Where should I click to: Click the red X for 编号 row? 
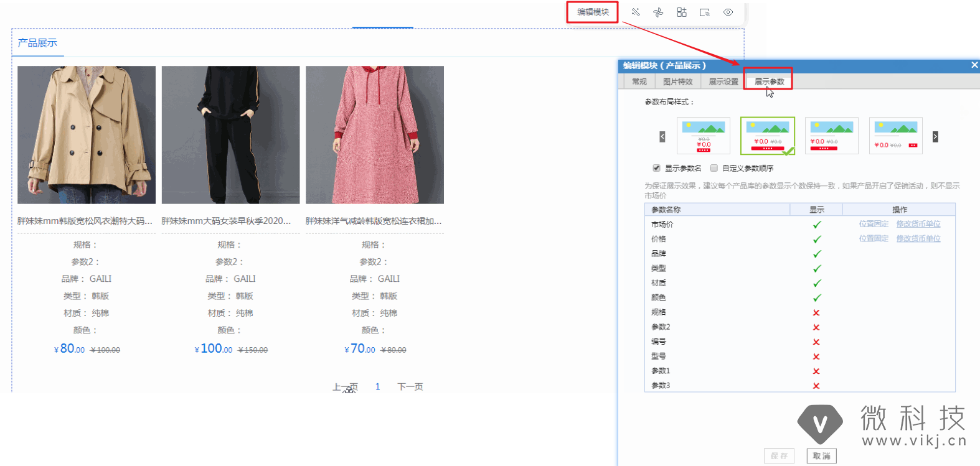pyautogui.click(x=816, y=342)
